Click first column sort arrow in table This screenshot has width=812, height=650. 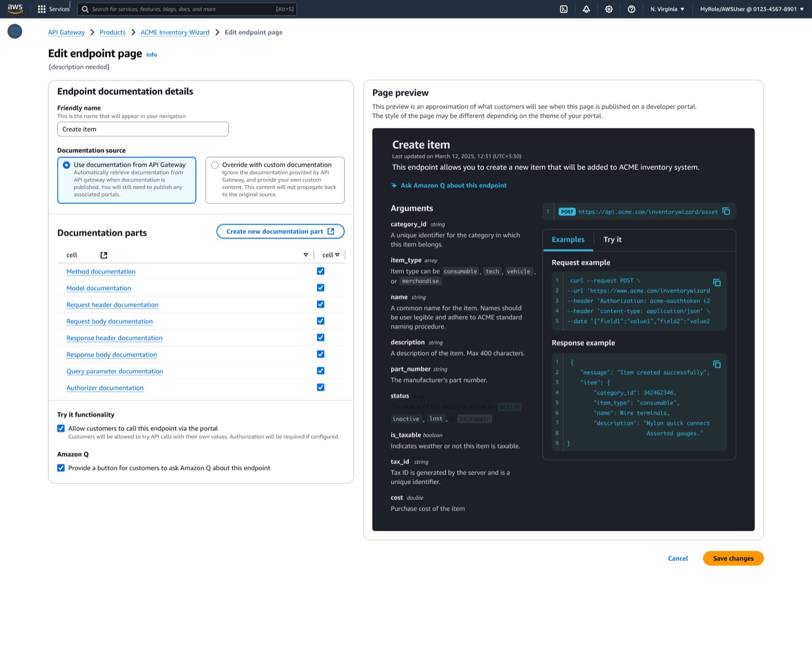pos(306,255)
